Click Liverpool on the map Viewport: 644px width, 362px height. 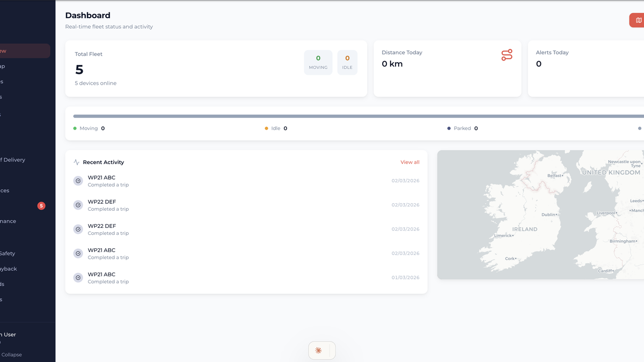pos(607,213)
